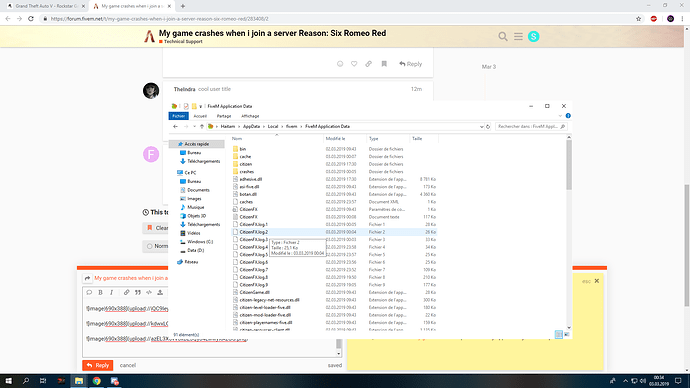Open the Windows Start menu
Screen dimensions: 690x388
click(8, 381)
